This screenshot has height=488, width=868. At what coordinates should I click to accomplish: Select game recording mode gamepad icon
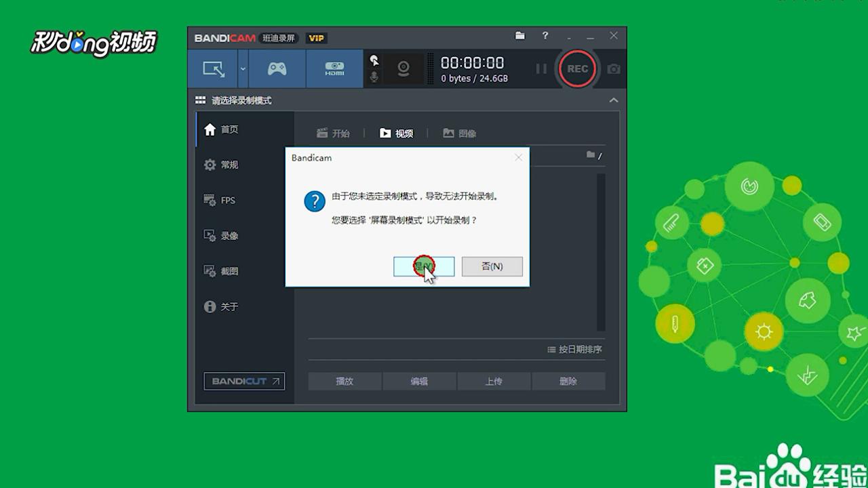[x=277, y=68]
